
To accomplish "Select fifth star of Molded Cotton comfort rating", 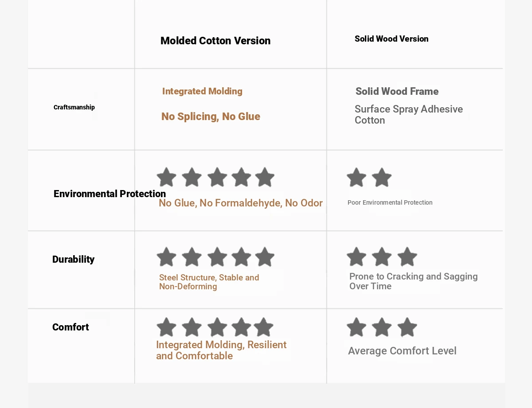I will click(x=263, y=327).
